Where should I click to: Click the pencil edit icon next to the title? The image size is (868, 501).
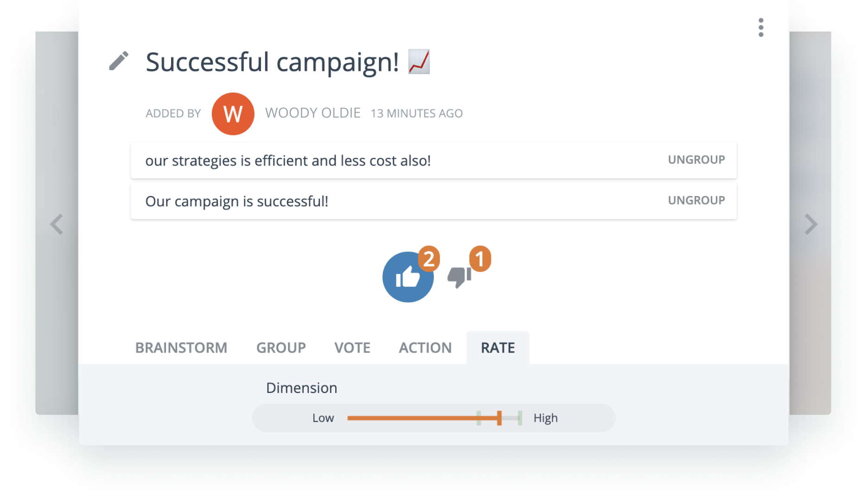coord(119,62)
